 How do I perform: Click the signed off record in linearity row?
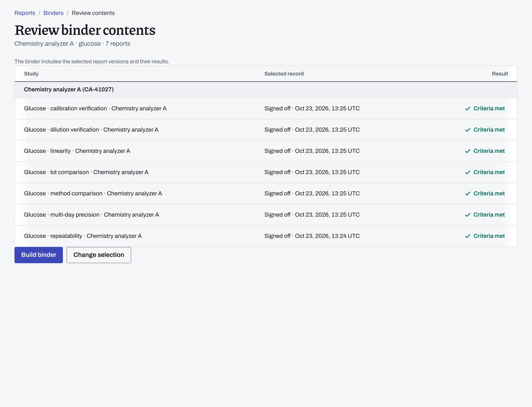pos(312,151)
